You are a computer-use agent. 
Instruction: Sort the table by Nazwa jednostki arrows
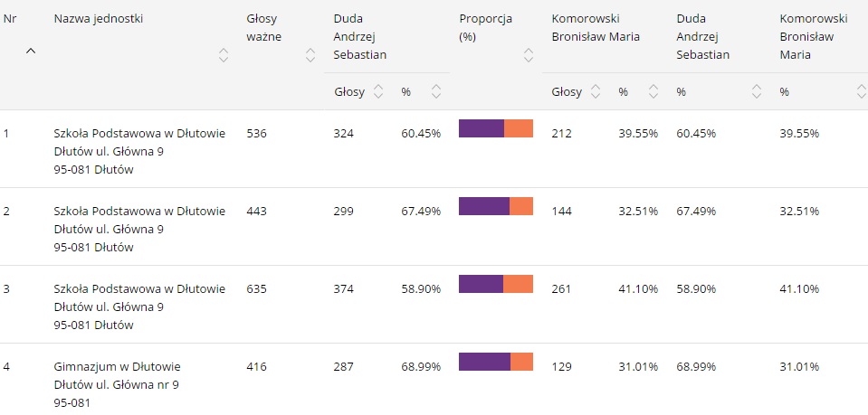click(224, 55)
